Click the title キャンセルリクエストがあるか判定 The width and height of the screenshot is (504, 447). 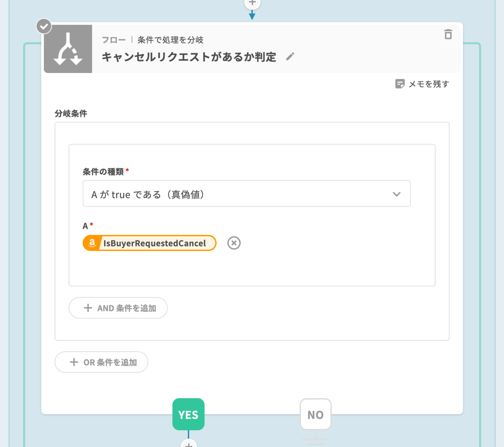[x=189, y=57]
